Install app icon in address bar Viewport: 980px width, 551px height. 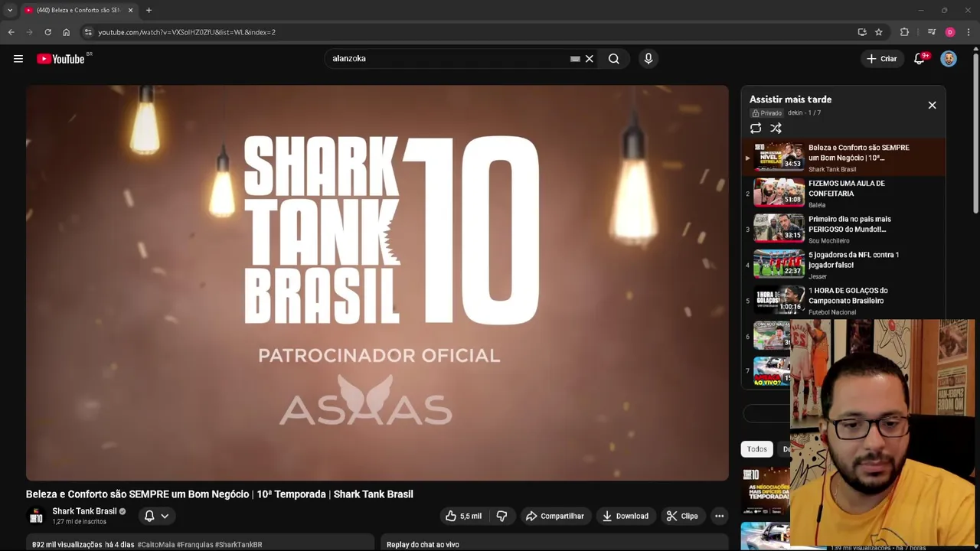pyautogui.click(x=862, y=32)
